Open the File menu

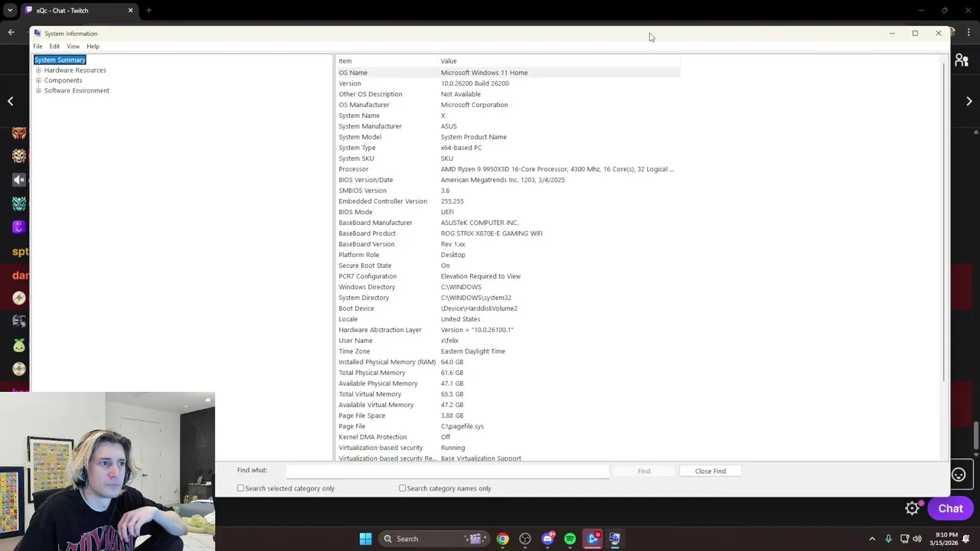pos(38,46)
